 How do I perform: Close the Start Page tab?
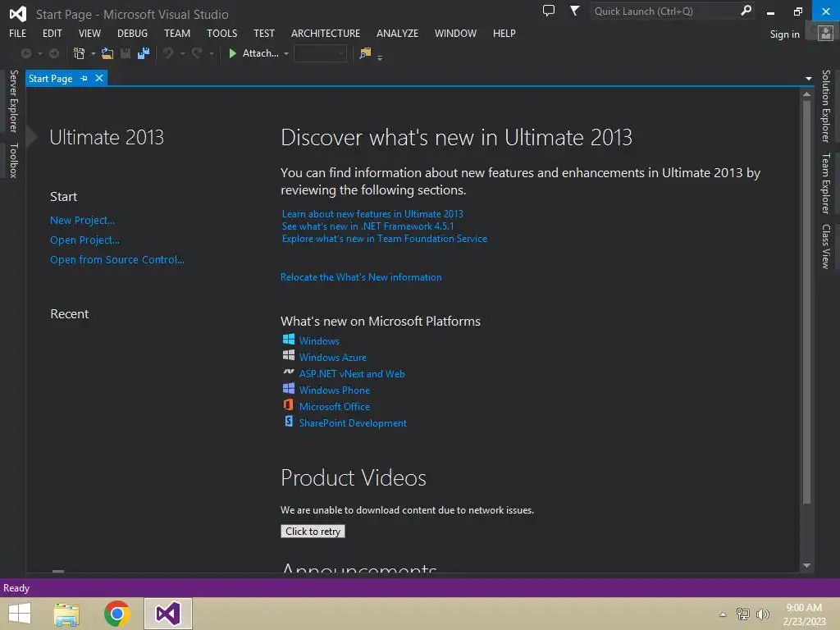click(99, 78)
